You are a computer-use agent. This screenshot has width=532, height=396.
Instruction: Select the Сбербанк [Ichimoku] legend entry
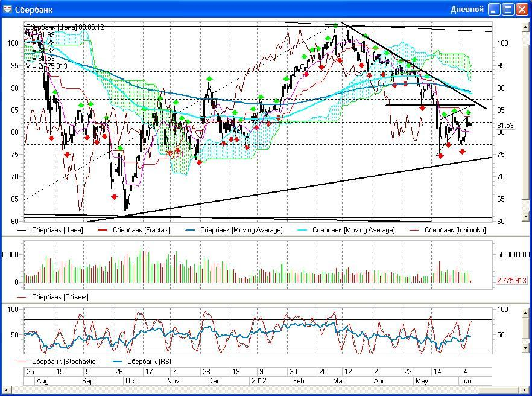tap(455, 230)
